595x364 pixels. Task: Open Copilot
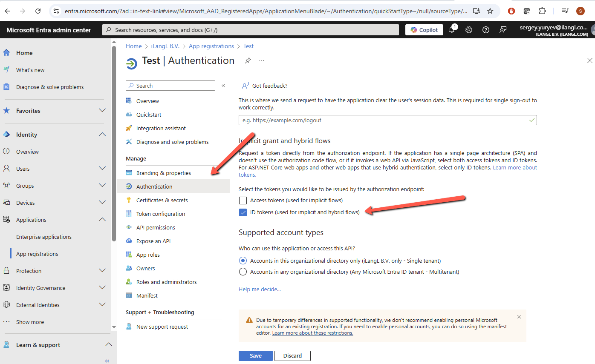424,30
